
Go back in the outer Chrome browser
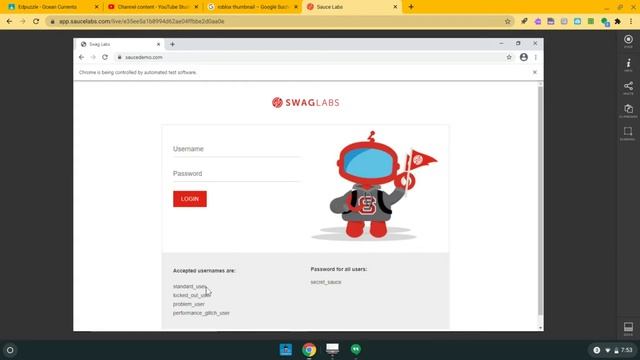9,21
